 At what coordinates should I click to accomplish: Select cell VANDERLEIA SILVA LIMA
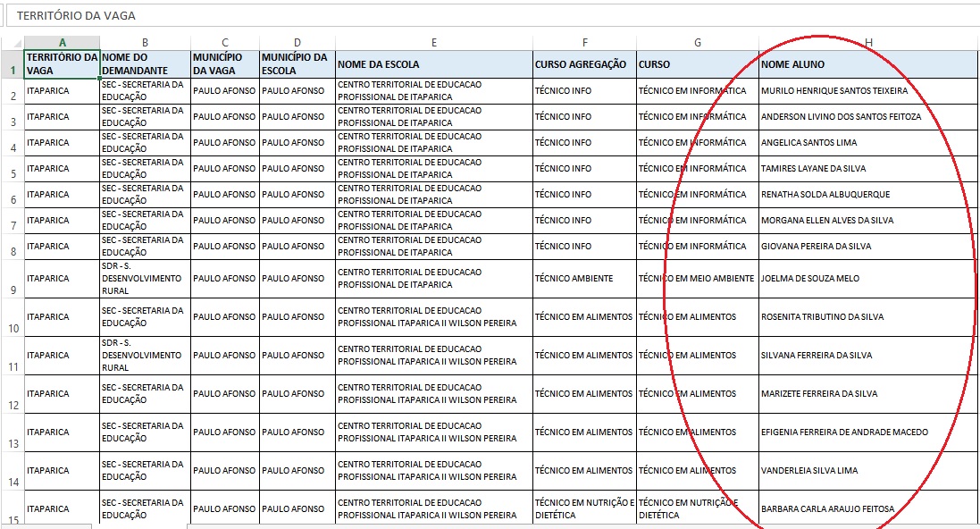coord(867,471)
